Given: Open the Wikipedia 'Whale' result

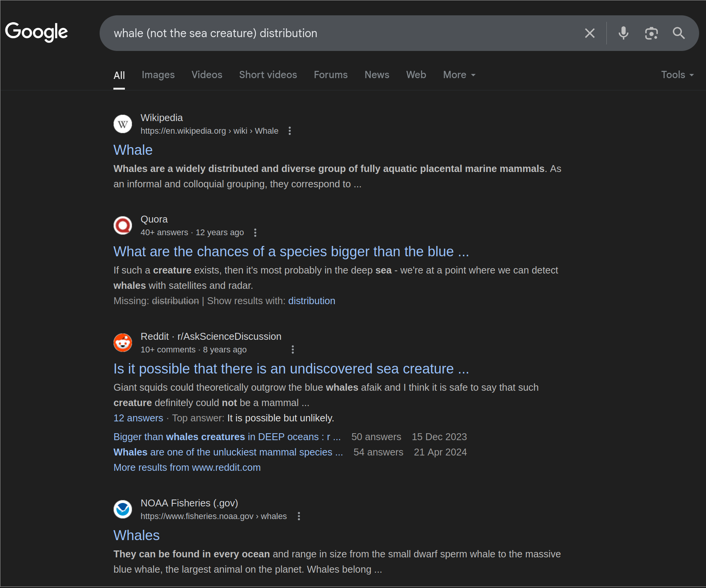Looking at the screenshot, I should click(x=133, y=150).
